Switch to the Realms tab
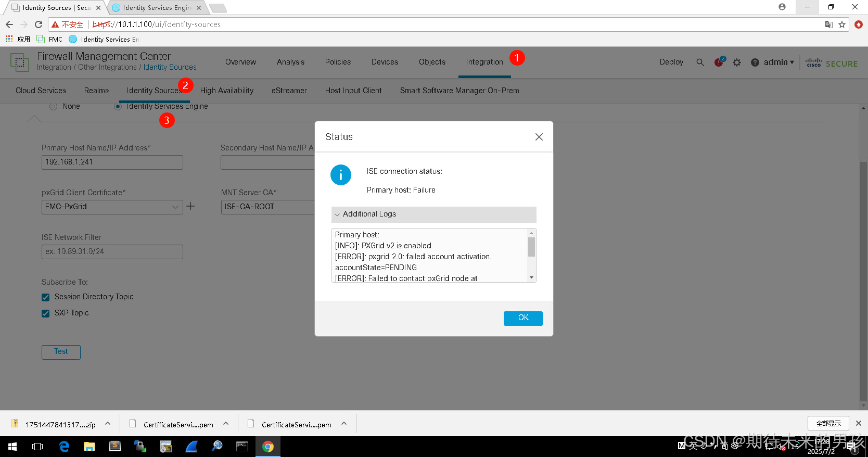This screenshot has height=457, width=868. coord(97,91)
